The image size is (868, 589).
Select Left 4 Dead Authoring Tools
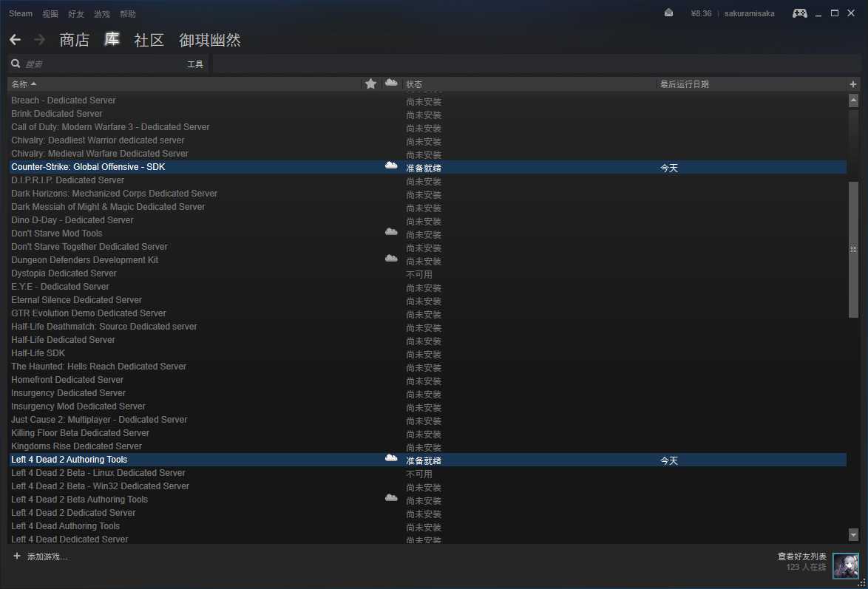[427, 526]
